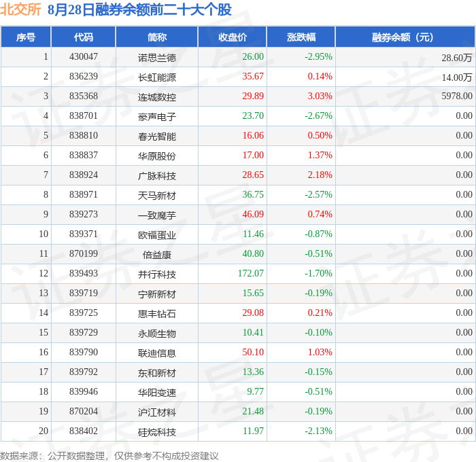Select stock name 一致魔芋
Screen dimensions: 476x462
coord(157,215)
